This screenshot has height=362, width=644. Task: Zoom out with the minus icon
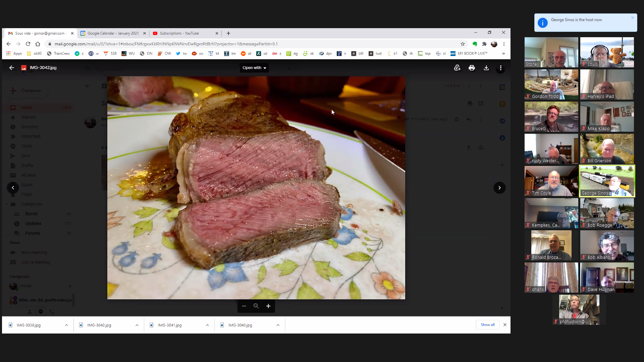244,306
